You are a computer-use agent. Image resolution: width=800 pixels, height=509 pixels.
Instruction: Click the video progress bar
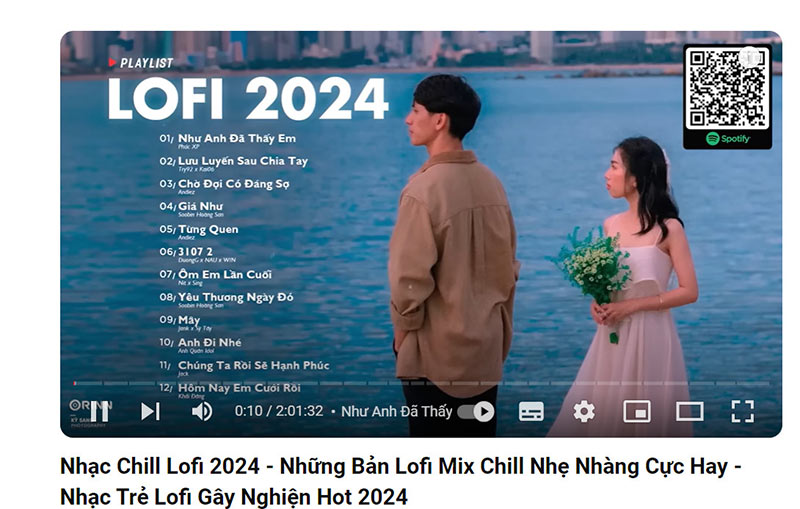coord(421,383)
